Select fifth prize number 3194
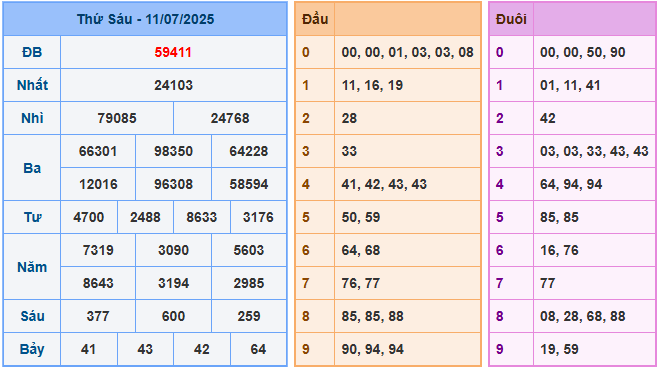 click(x=173, y=283)
